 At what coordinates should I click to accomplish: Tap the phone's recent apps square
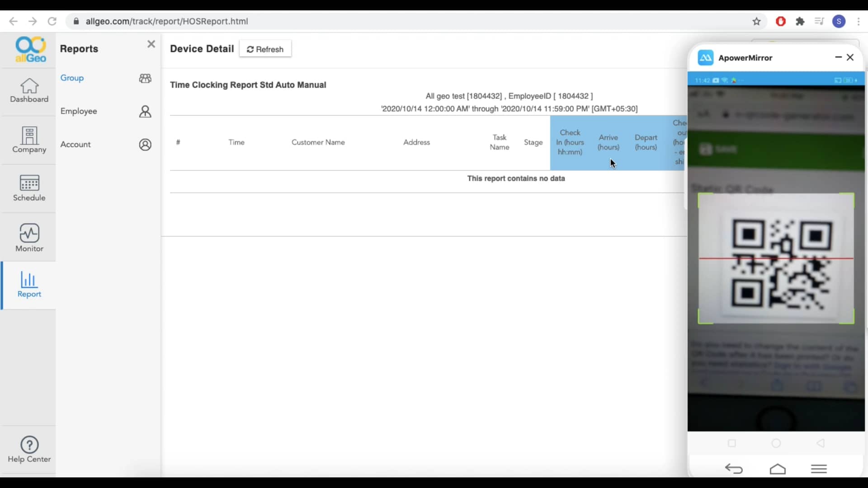(732, 443)
